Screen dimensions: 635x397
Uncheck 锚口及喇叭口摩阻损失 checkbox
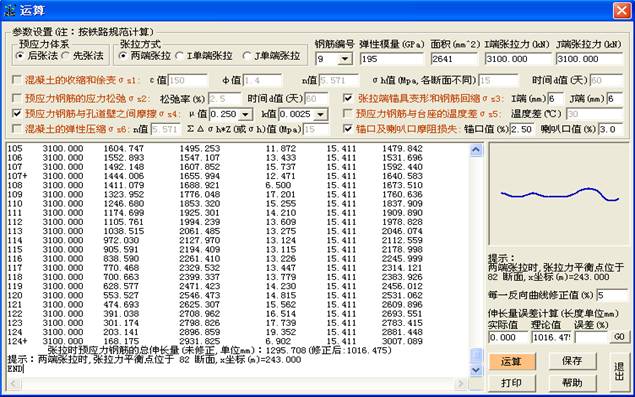(x=348, y=128)
